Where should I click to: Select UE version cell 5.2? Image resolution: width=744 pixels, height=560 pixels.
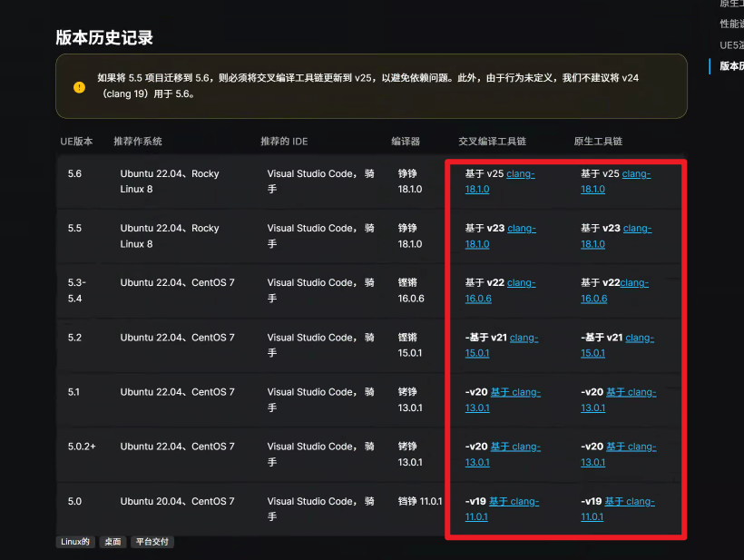click(74, 338)
